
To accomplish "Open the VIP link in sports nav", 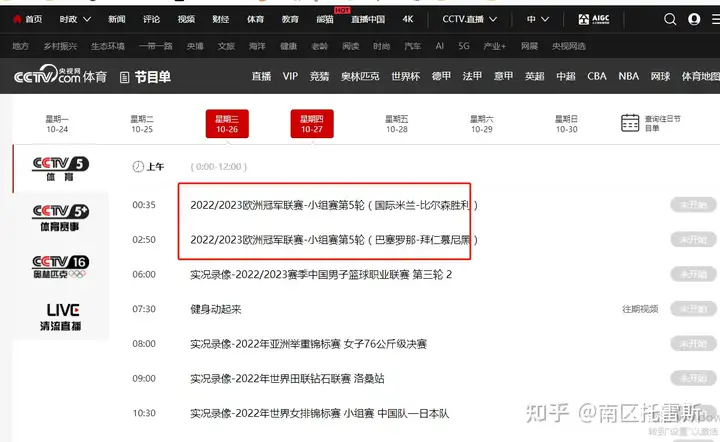I will (x=290, y=76).
